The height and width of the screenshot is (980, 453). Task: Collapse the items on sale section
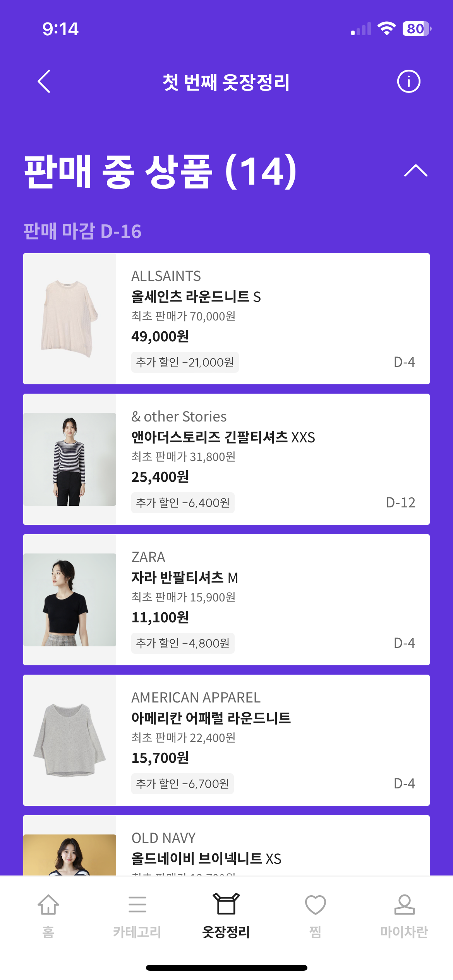pos(415,170)
